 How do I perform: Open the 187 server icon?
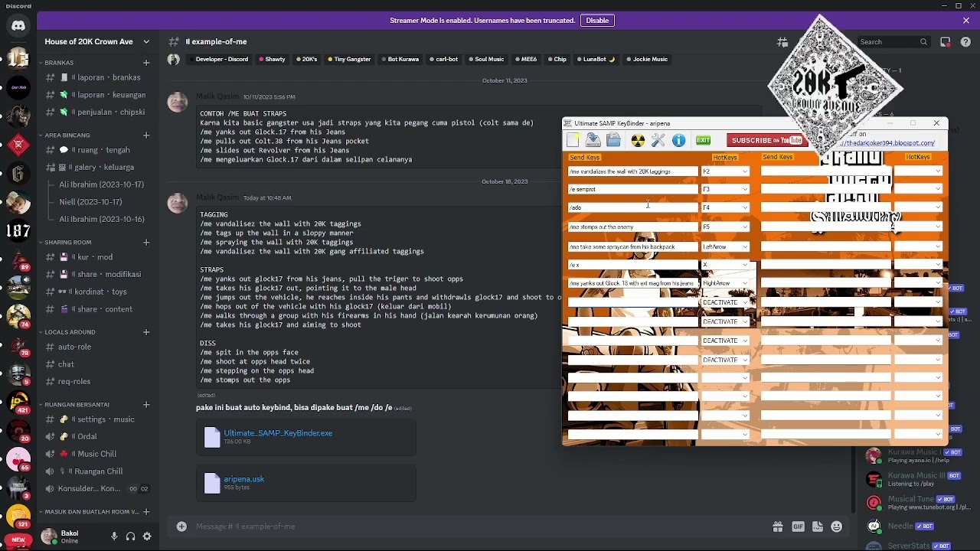click(x=18, y=230)
